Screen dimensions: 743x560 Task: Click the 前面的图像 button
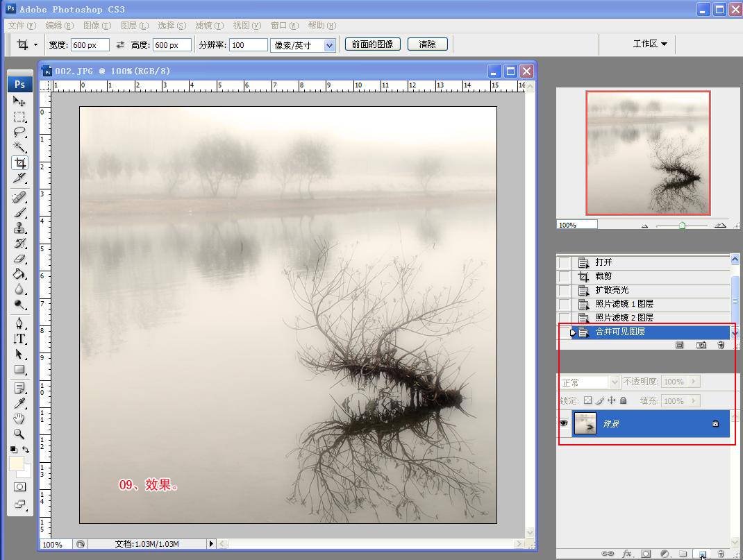[x=372, y=44]
